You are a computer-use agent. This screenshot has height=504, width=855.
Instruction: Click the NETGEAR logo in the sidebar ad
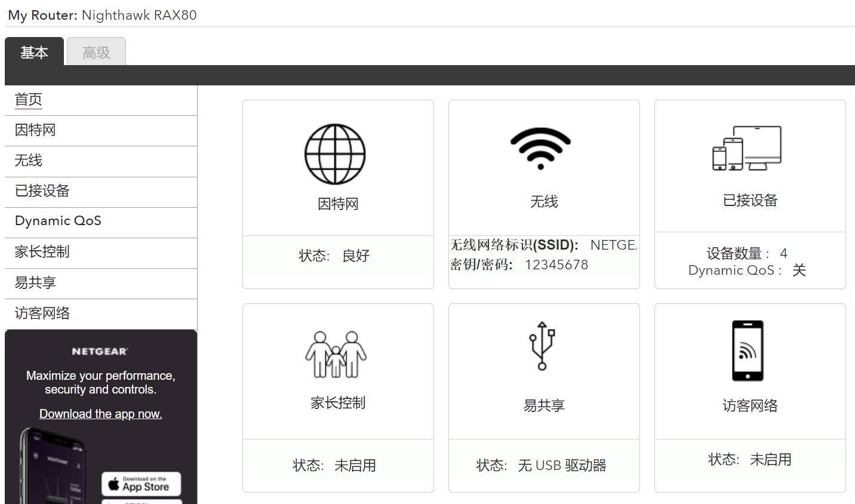click(x=100, y=351)
